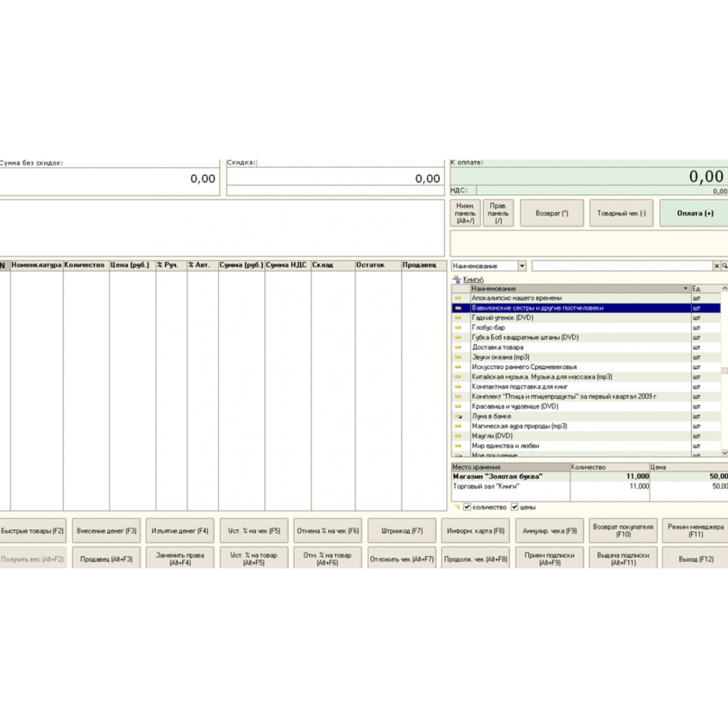Click the Оплата (+) button
728x728 pixels.
pyautogui.click(x=695, y=213)
